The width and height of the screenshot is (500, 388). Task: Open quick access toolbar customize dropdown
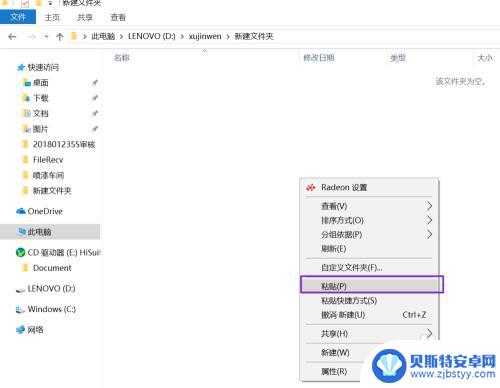click(50, 3)
